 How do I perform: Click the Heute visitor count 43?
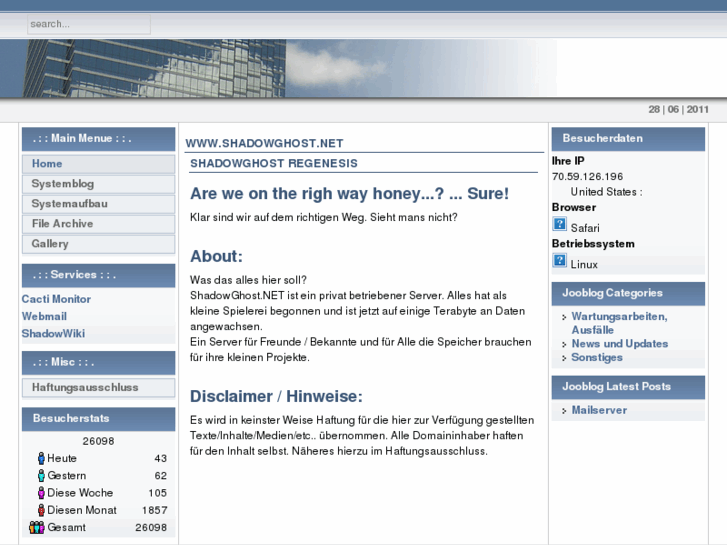pyautogui.click(x=160, y=458)
